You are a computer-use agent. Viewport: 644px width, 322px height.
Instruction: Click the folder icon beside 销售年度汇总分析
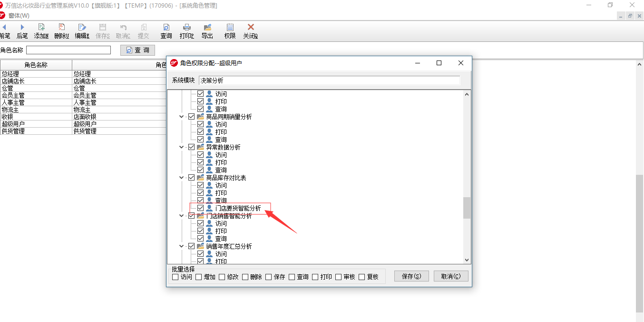(x=200, y=246)
